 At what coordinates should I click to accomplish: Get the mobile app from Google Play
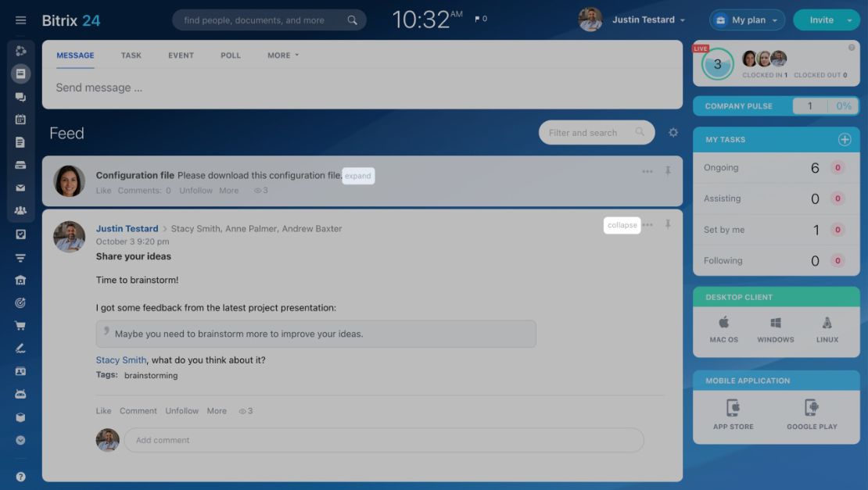(x=812, y=415)
